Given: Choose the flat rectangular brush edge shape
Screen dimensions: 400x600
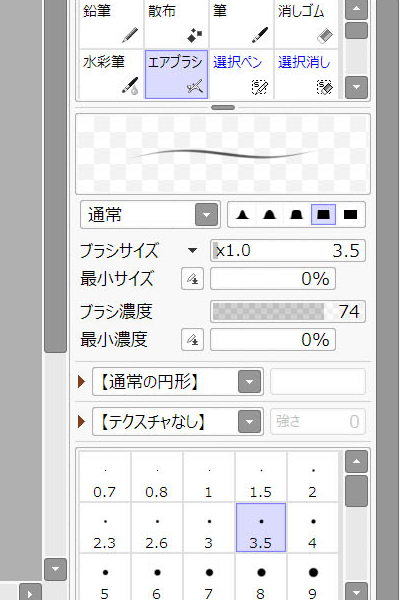Looking at the screenshot, I should 350,215.
